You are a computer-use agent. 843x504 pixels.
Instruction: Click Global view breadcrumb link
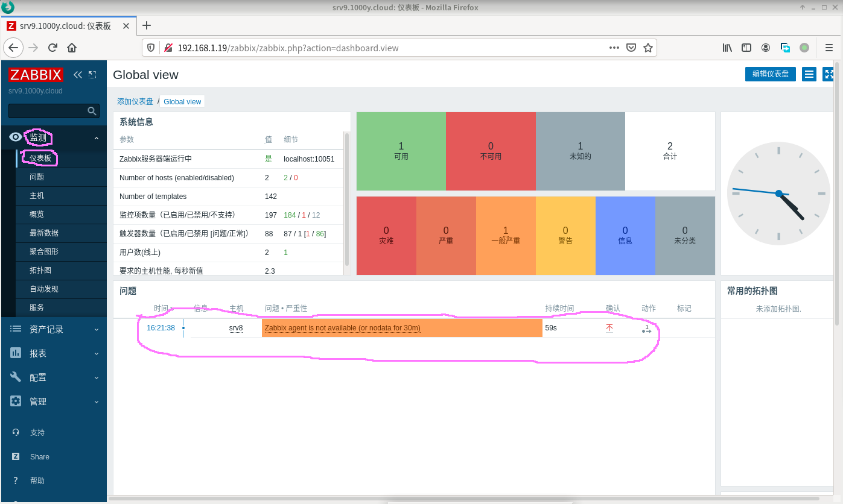182,102
